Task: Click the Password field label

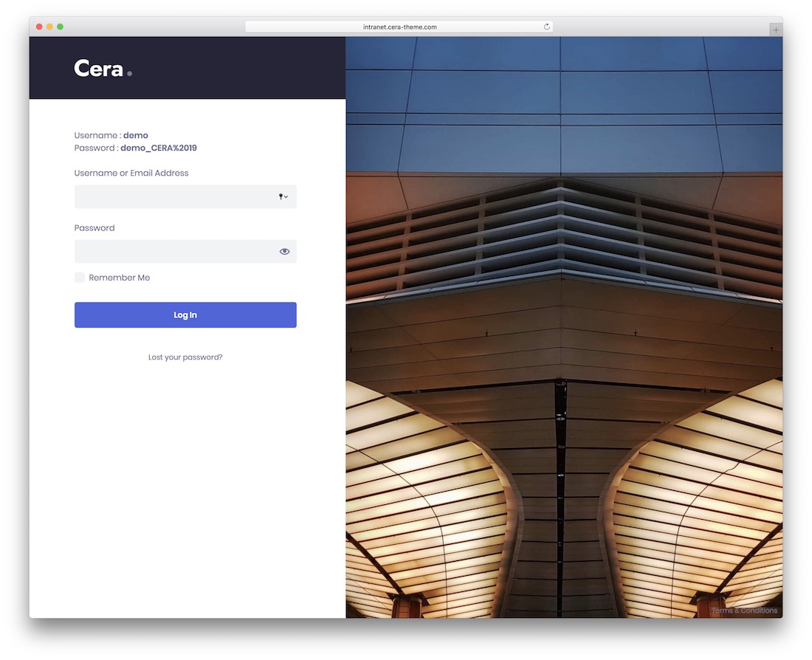Action: (94, 228)
